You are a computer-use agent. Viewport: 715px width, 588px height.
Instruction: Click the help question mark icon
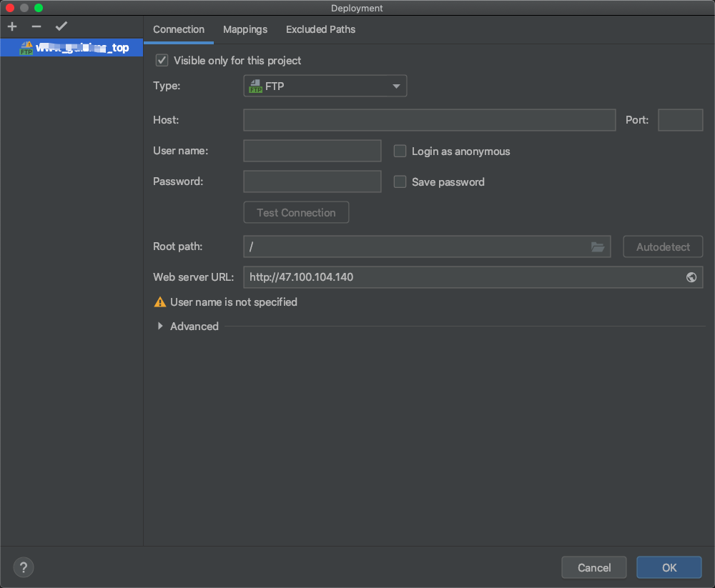coord(24,567)
